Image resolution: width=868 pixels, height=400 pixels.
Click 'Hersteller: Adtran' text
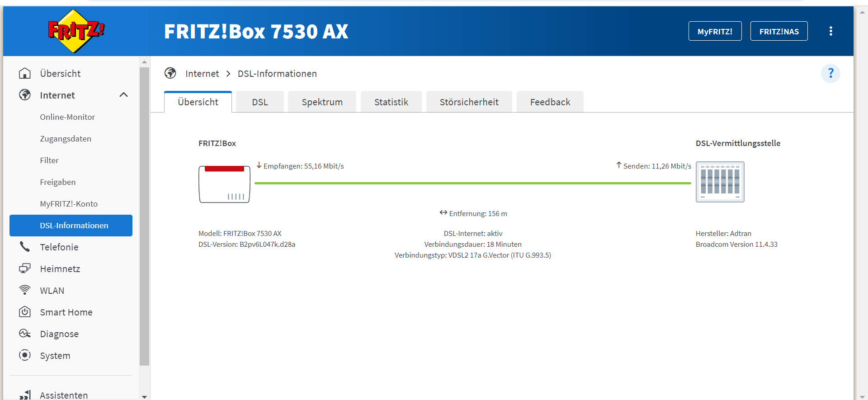723,234
